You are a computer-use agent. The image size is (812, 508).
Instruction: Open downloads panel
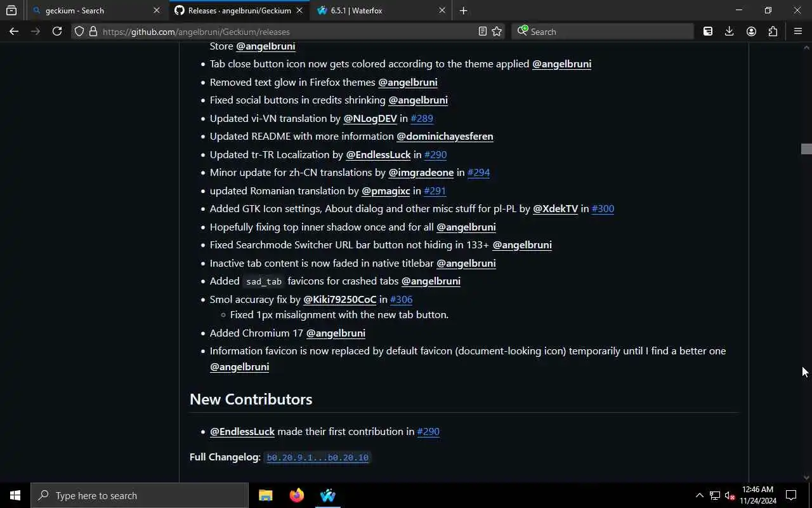coord(730,31)
